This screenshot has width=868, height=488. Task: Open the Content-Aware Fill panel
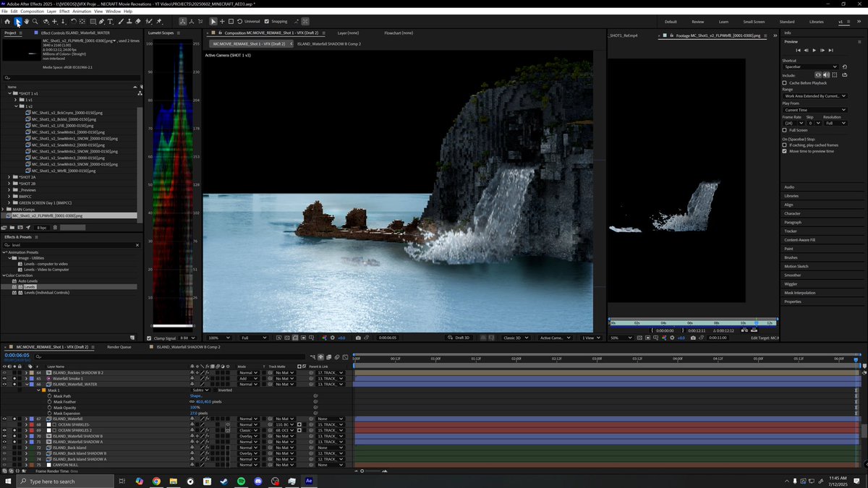tap(800, 240)
